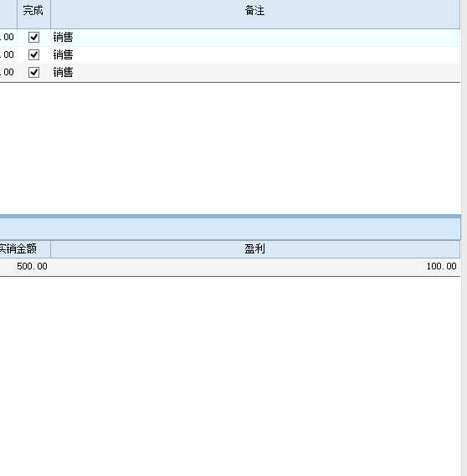467x476 pixels.
Task: Select the 500.00 amount cell
Action: pos(25,267)
